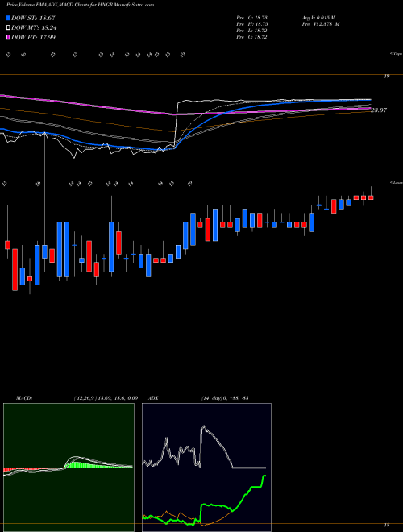The image size is (403, 532).
Task: Click the 'Pre O: 18.73' open value
Action: 251,17
